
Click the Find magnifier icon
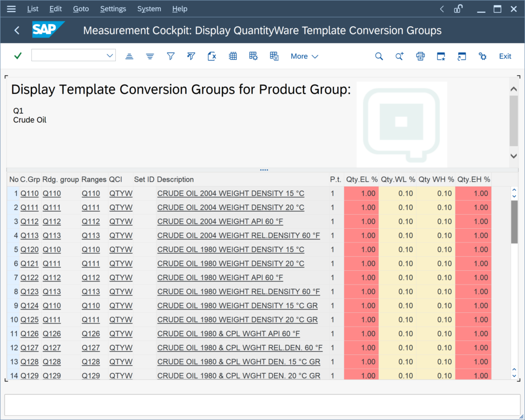[x=379, y=56]
